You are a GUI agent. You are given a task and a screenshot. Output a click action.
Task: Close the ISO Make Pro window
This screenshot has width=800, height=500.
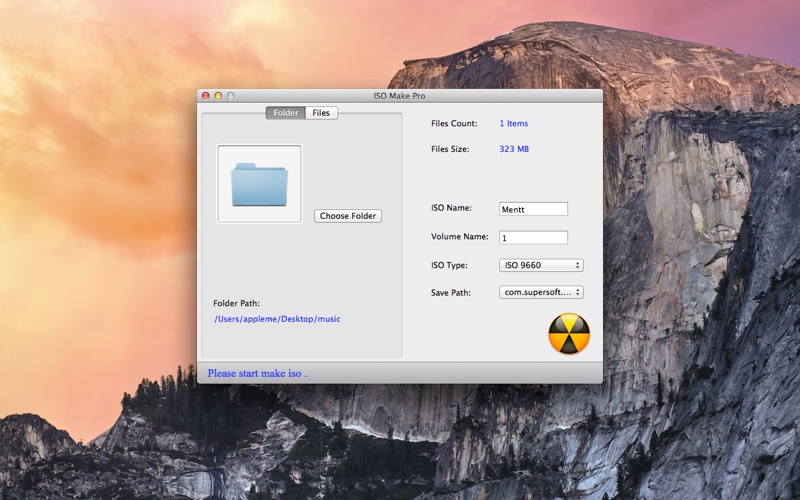pos(206,96)
